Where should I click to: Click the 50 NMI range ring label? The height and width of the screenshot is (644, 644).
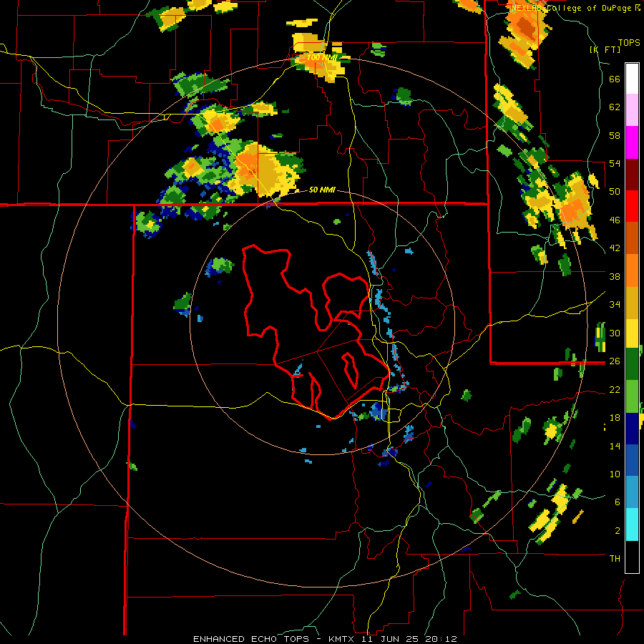click(322, 190)
